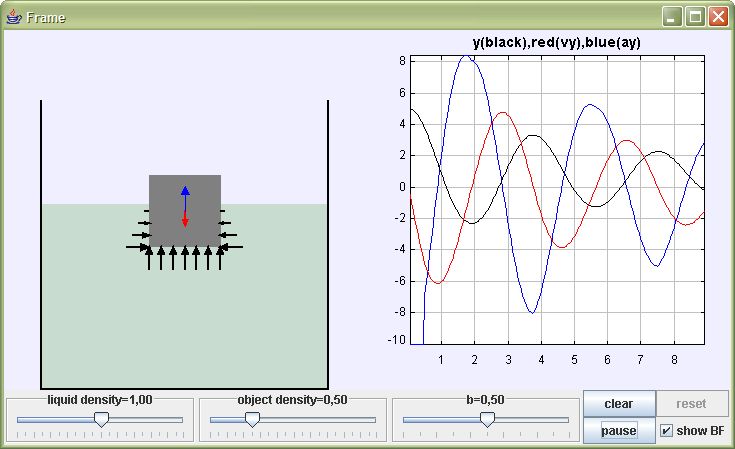The image size is (735, 449).
Task: Click the pause button
Action: (619, 430)
